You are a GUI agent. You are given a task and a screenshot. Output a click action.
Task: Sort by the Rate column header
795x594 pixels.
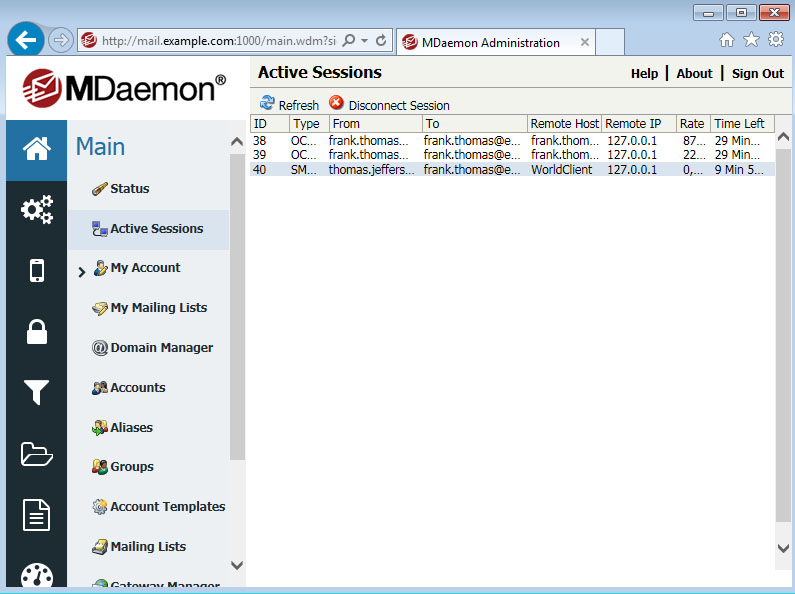[693, 124]
